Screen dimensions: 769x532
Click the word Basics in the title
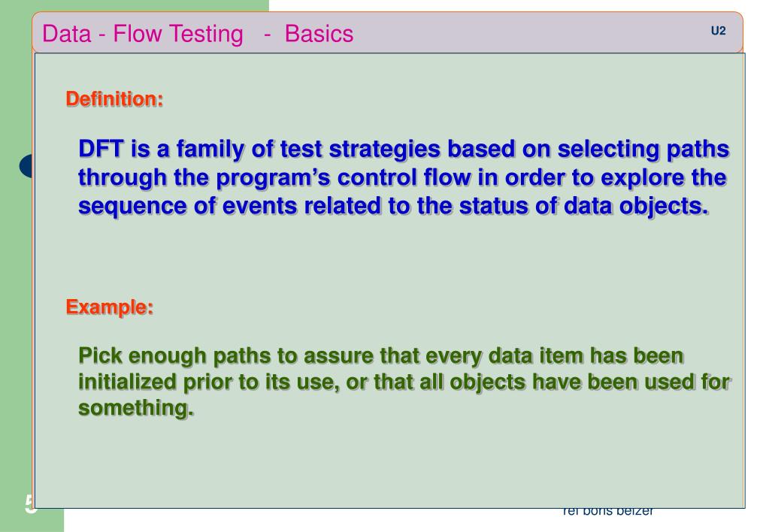319,34
